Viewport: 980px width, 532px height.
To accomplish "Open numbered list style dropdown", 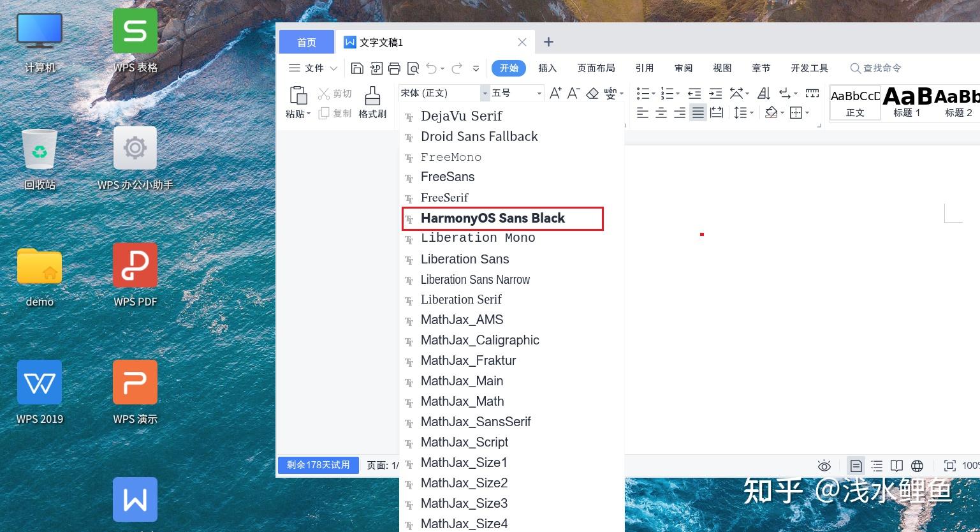I will point(677,94).
